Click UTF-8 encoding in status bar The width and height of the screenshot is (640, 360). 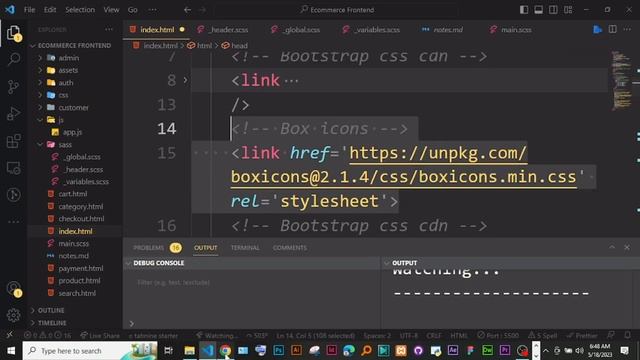[409, 336]
